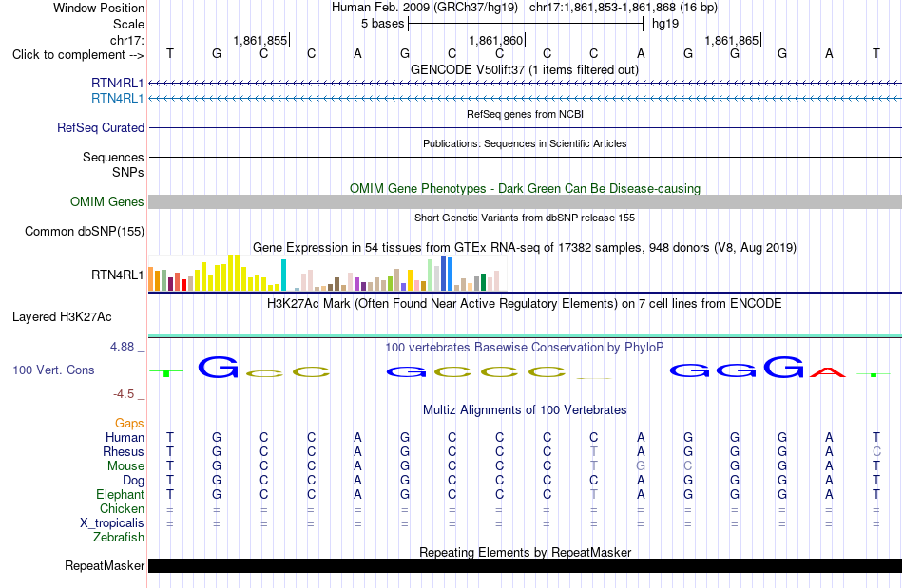Viewport: 903px width, 588px height.
Task: Click ruler position label 1,861,860
Action: pos(496,40)
